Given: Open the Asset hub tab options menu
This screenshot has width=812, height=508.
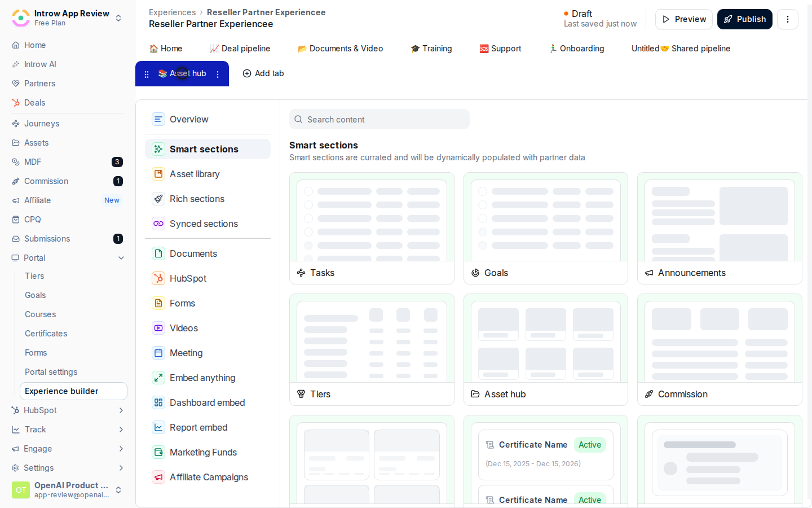Looking at the screenshot, I should point(218,74).
